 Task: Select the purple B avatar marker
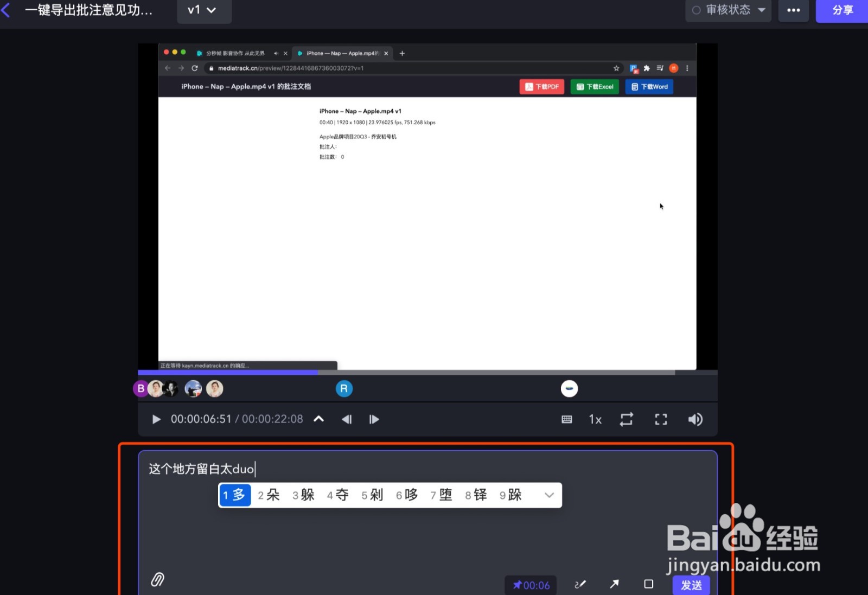click(141, 388)
